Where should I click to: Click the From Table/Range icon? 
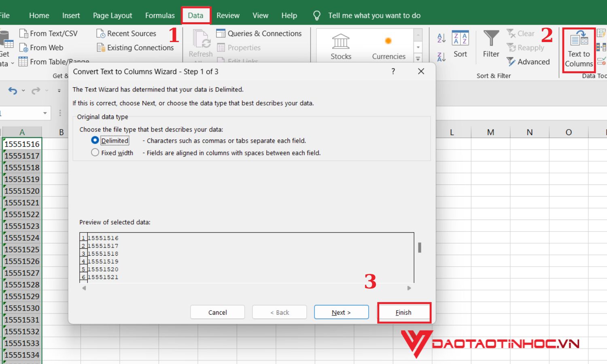[x=23, y=61]
